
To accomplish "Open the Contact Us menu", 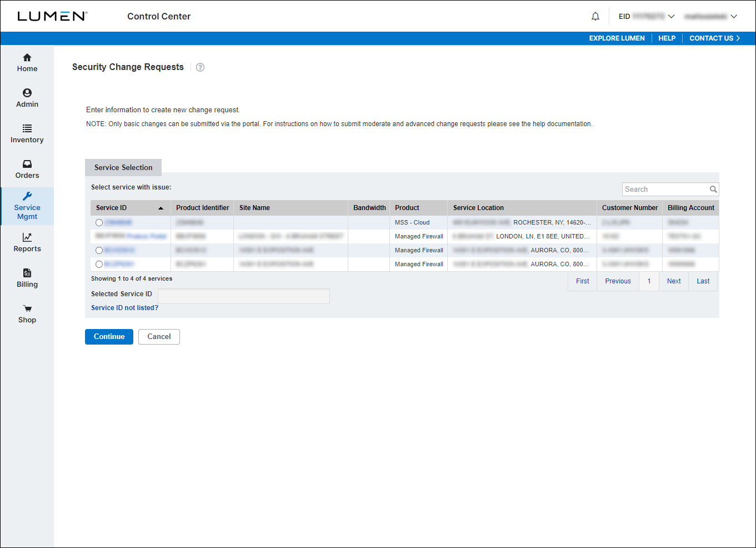I will (x=715, y=38).
